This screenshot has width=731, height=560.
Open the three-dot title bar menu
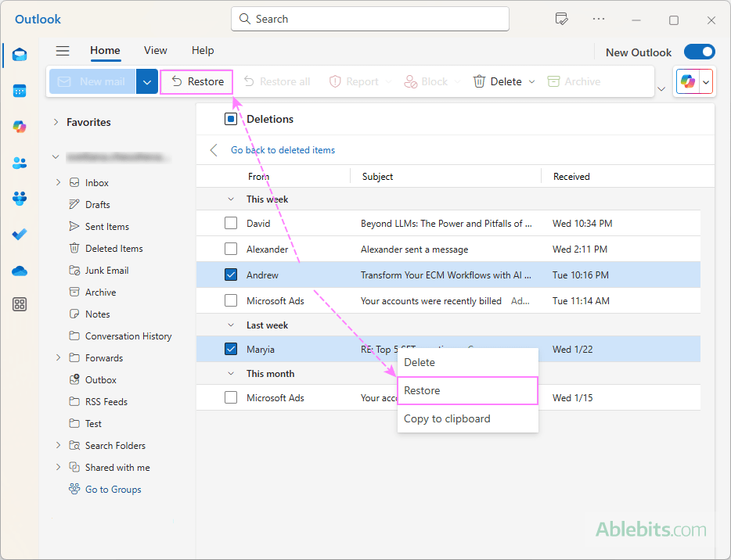tap(599, 19)
